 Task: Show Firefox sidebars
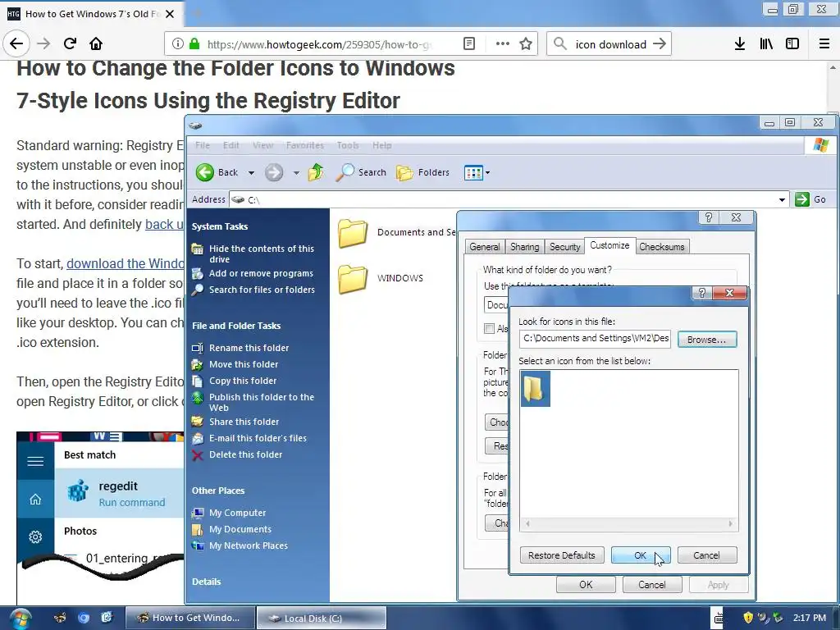pyautogui.click(x=792, y=44)
